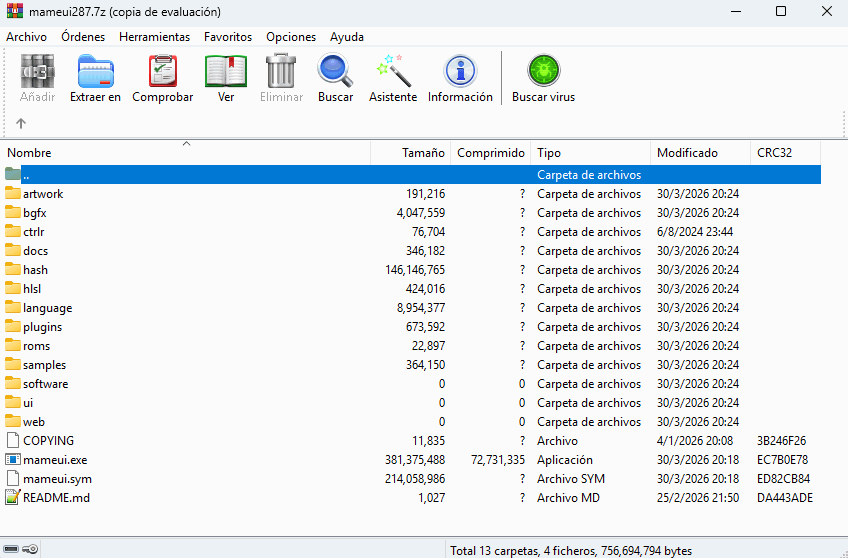Image resolution: width=848 pixels, height=558 pixels.
Task: Select the ui folder name
Action: 28,403
